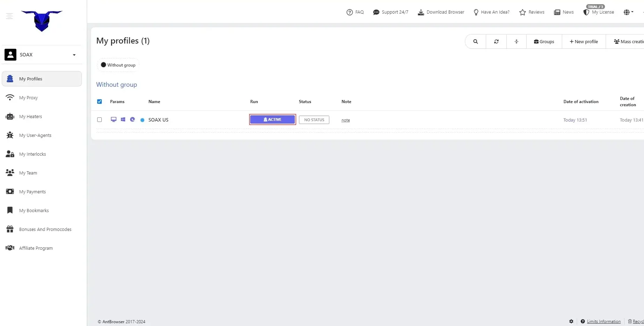Open the Reviews page
Image resolution: width=644 pixels, height=326 pixels.
tap(532, 12)
